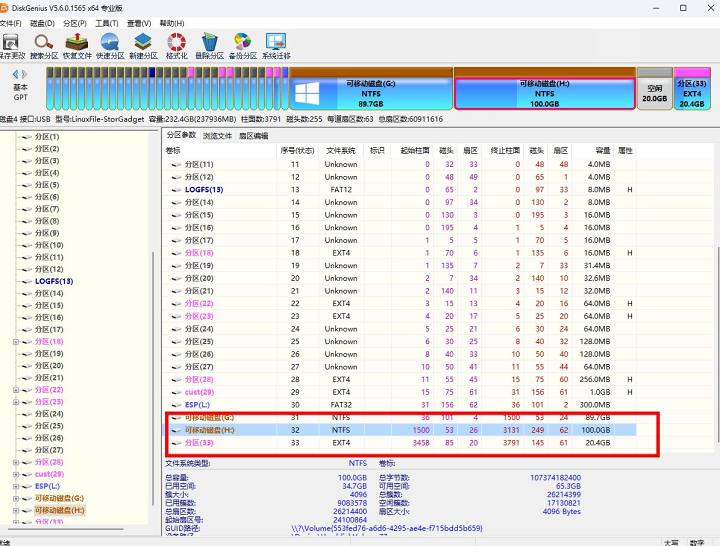The width and height of the screenshot is (720, 546).
Task: Expand 分区(23) in the tree
Action: point(16,402)
